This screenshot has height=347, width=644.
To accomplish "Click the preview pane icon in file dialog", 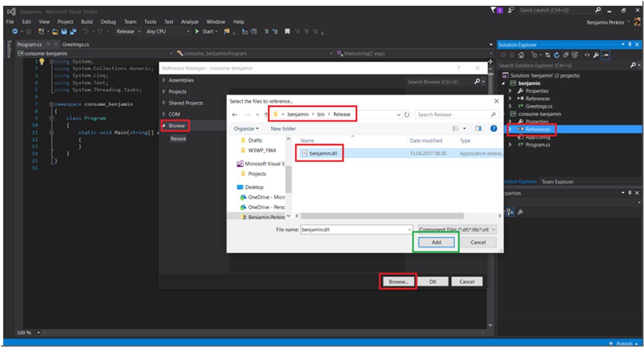I will [x=478, y=128].
